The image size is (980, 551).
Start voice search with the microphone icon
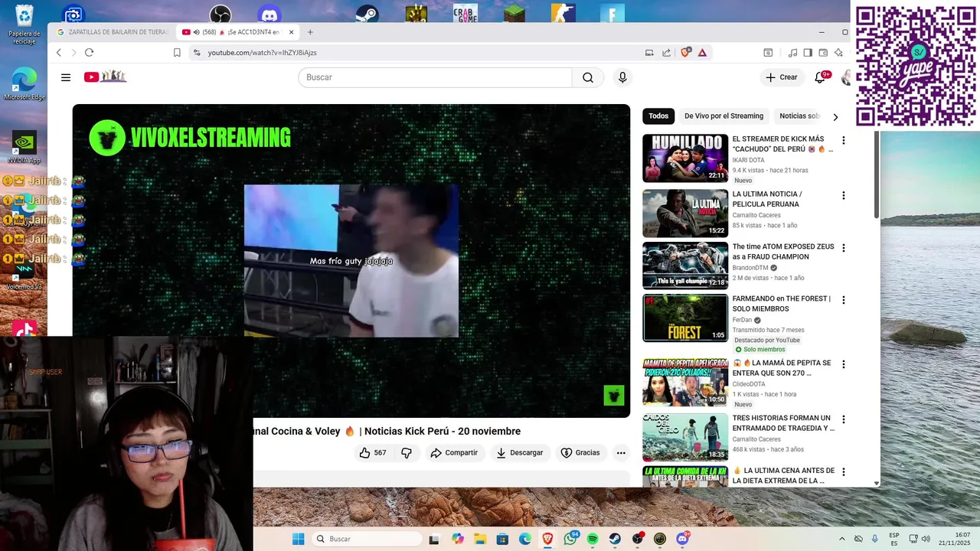[x=622, y=77]
